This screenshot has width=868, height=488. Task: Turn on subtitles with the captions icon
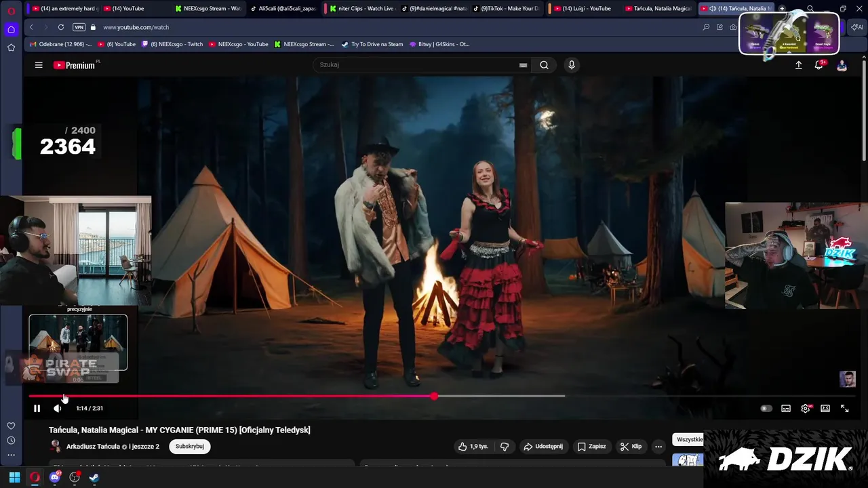click(x=786, y=409)
